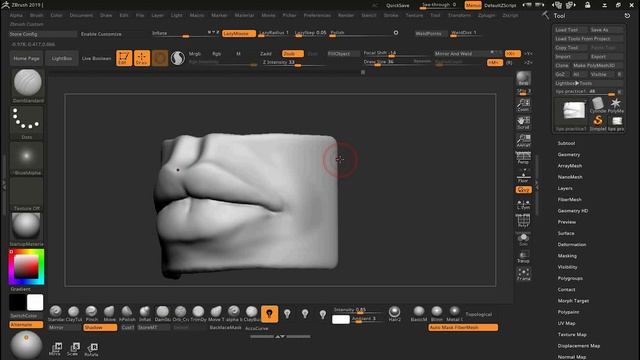Viewport: 640px width, 360px height.
Task: Select the Scale transpose icon
Action: point(73,349)
